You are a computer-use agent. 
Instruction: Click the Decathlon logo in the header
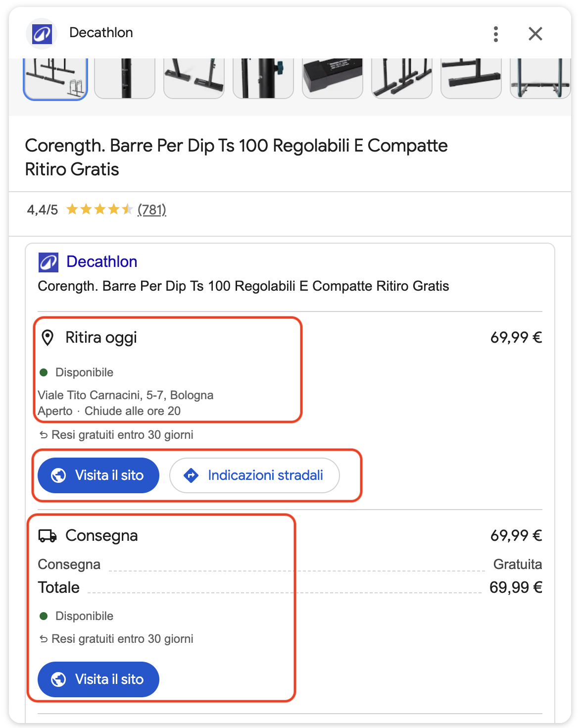click(x=42, y=34)
